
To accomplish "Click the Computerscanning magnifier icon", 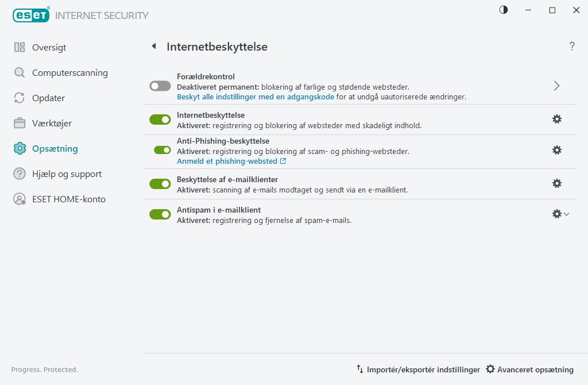I will 20,73.
